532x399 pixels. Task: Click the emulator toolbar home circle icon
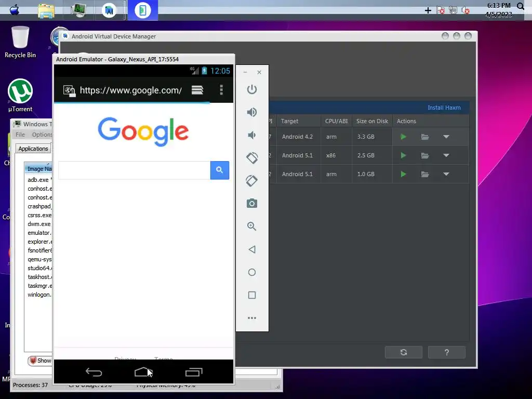[252, 272]
